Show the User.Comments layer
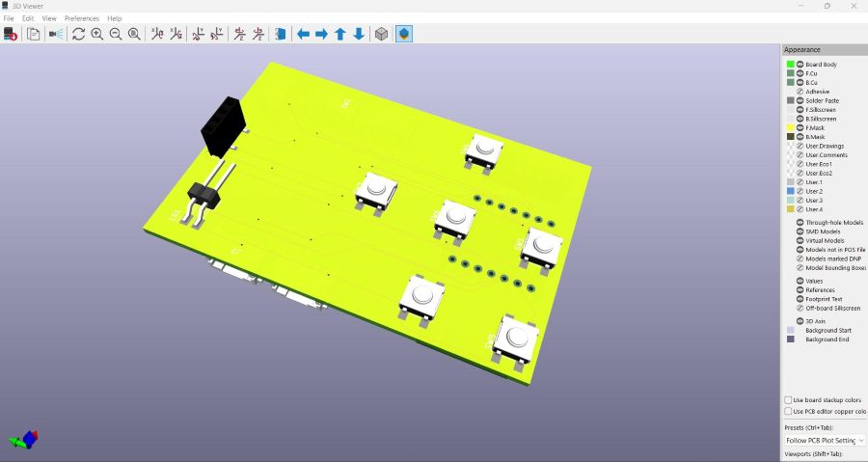 click(x=800, y=155)
